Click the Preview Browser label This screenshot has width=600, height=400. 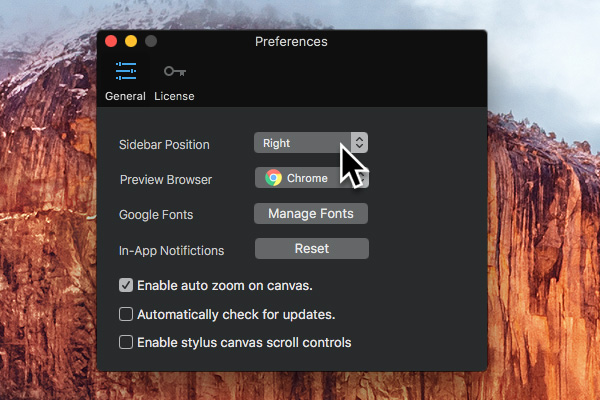166,180
